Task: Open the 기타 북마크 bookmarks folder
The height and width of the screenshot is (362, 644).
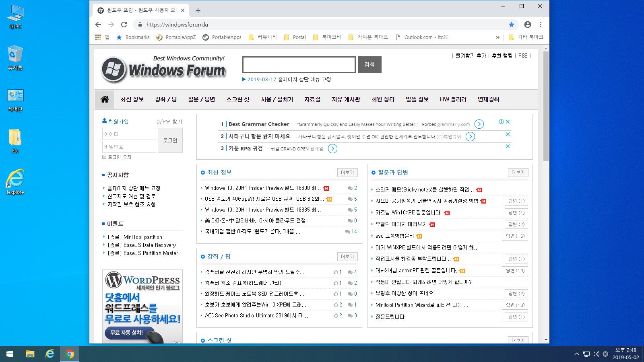Action: (x=526, y=37)
